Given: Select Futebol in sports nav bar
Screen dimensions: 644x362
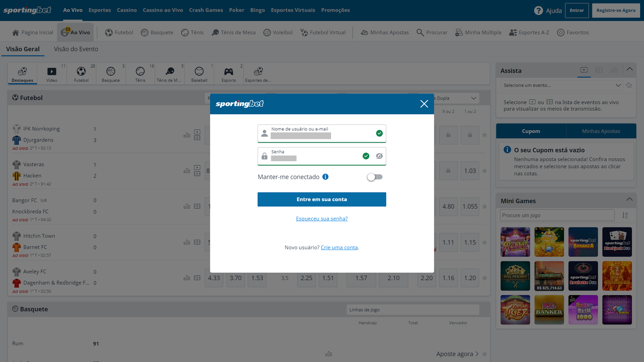Looking at the screenshot, I should 119,33.
